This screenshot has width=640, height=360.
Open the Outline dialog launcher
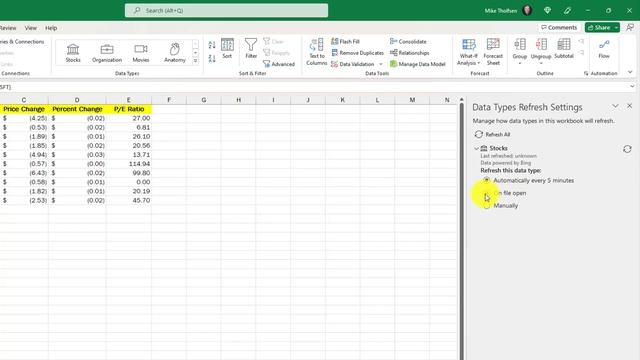click(586, 73)
